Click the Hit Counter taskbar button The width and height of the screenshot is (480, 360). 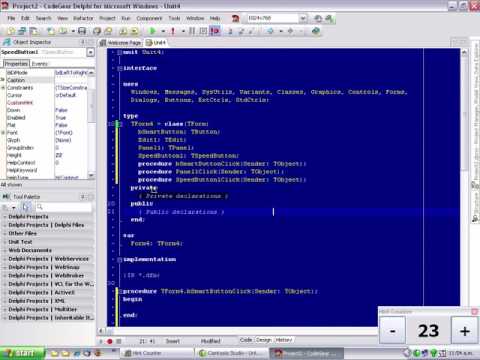(157, 353)
